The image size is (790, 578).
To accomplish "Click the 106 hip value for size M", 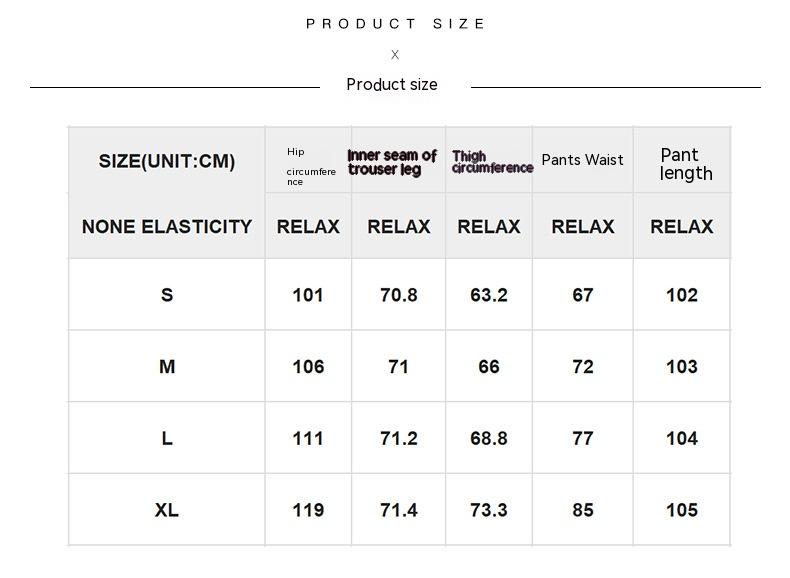I will click(x=308, y=367).
